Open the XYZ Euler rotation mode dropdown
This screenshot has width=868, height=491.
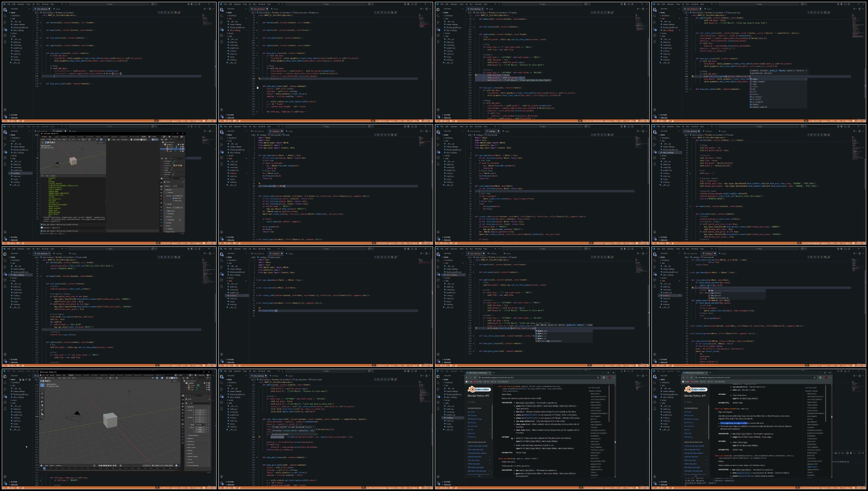pos(200,424)
